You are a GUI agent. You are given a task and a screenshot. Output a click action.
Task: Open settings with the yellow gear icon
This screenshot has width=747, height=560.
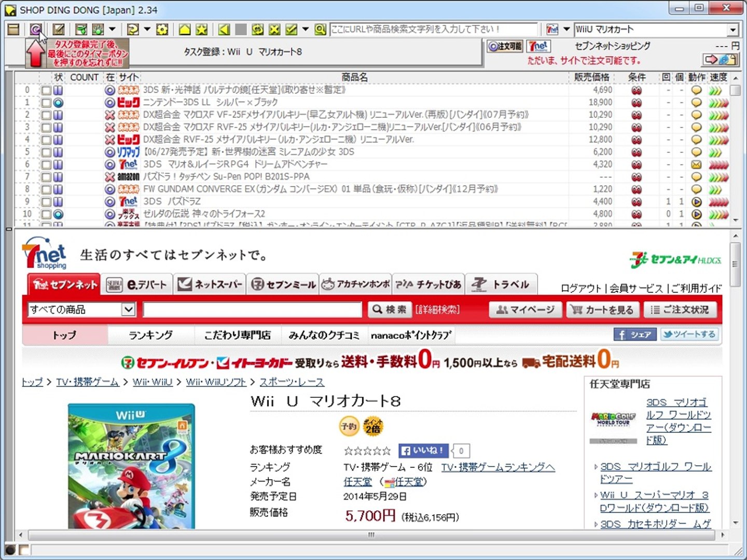[162, 30]
